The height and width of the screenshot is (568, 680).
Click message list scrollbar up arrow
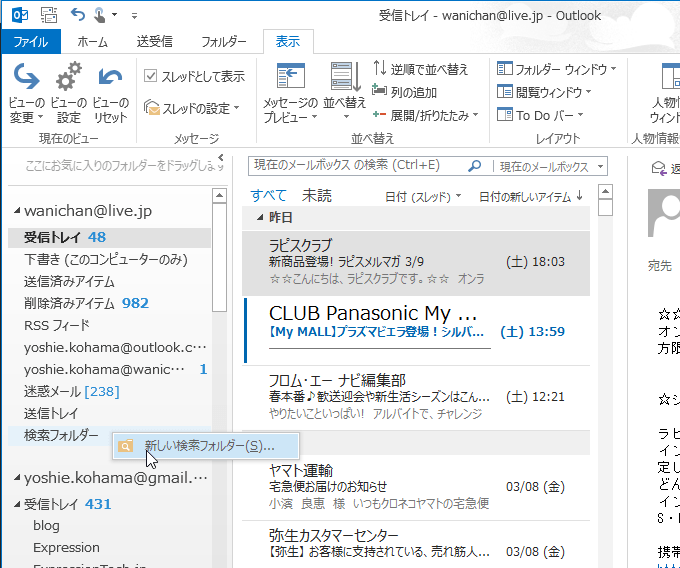pyautogui.click(x=605, y=192)
